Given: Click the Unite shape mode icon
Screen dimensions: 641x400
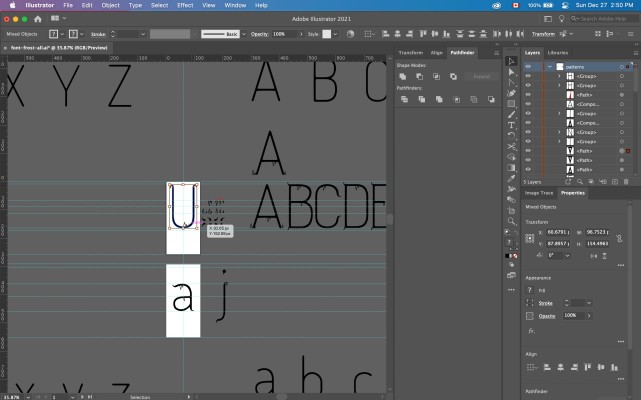Looking at the screenshot, I should (x=402, y=76).
